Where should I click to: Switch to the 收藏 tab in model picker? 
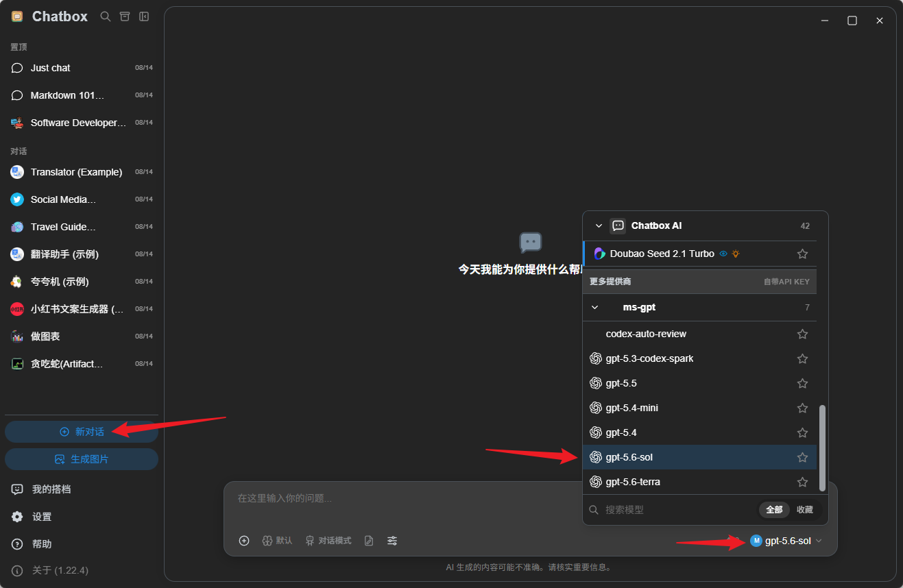[805, 510]
